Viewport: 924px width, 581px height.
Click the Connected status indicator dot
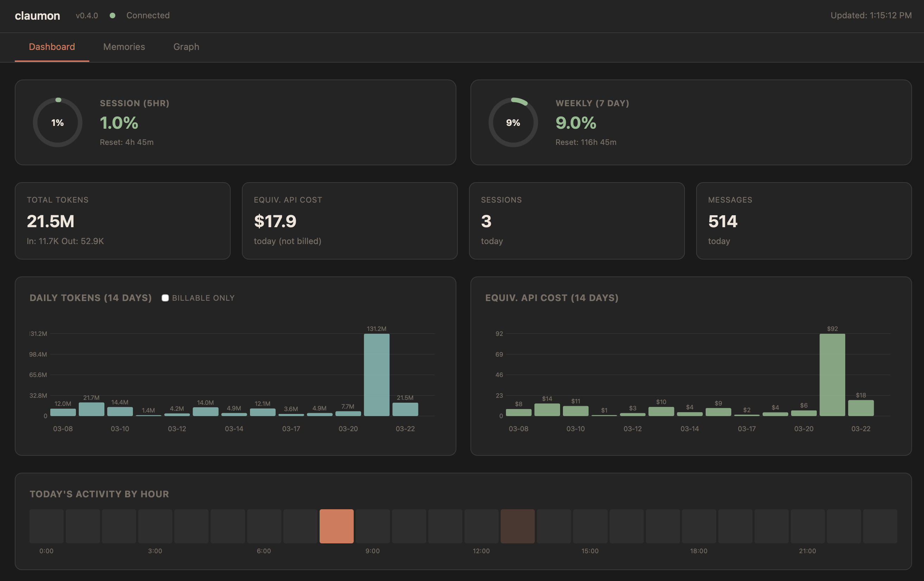(x=113, y=15)
